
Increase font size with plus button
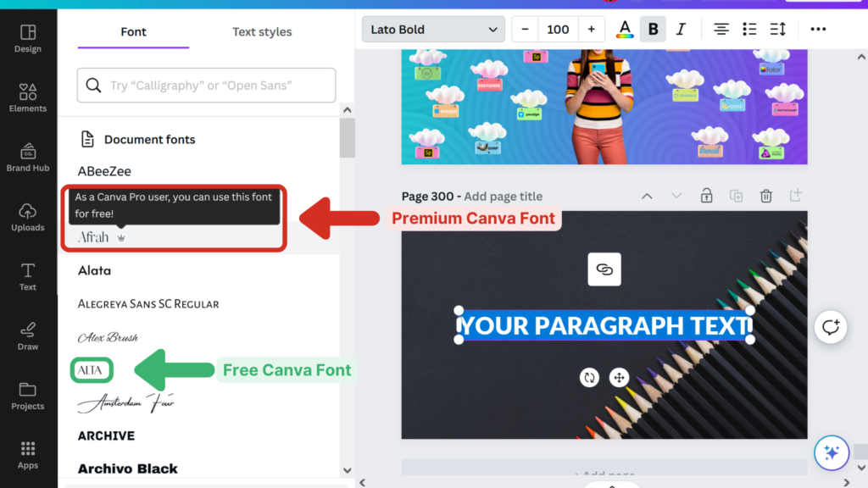tap(591, 30)
